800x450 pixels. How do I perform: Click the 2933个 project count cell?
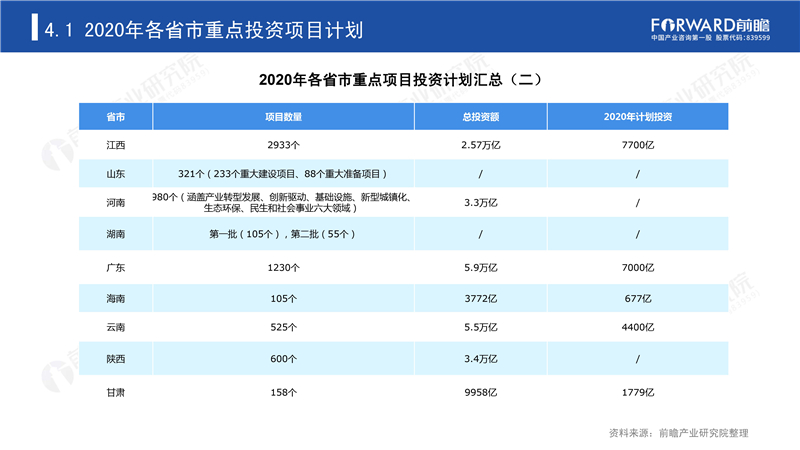(x=283, y=145)
